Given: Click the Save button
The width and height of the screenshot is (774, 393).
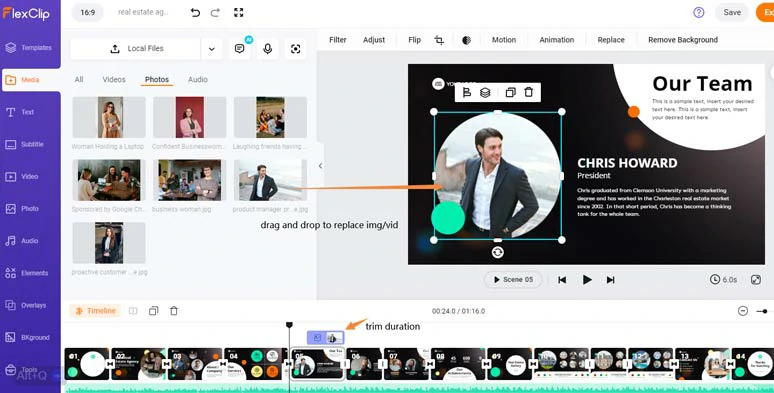Looking at the screenshot, I should pos(732,12).
